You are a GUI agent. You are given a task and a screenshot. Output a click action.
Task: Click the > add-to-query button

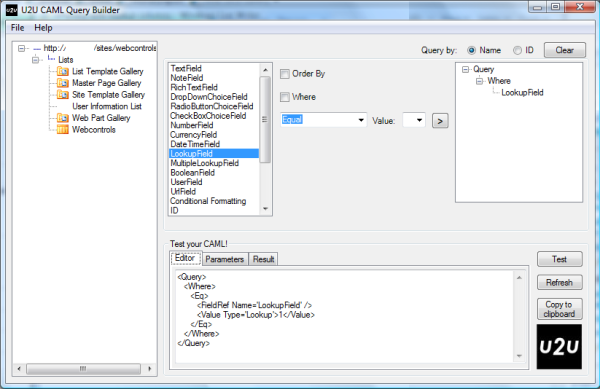[x=440, y=121]
